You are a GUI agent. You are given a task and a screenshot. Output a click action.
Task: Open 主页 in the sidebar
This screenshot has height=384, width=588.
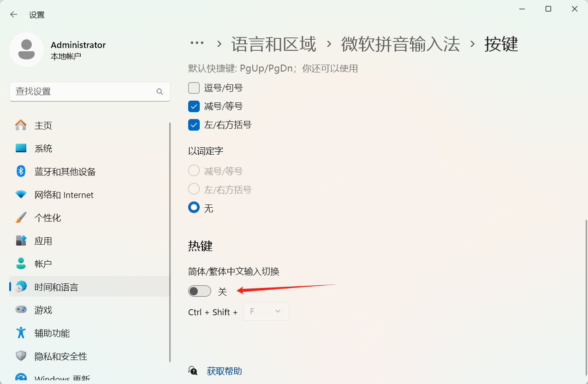pyautogui.click(x=89, y=126)
